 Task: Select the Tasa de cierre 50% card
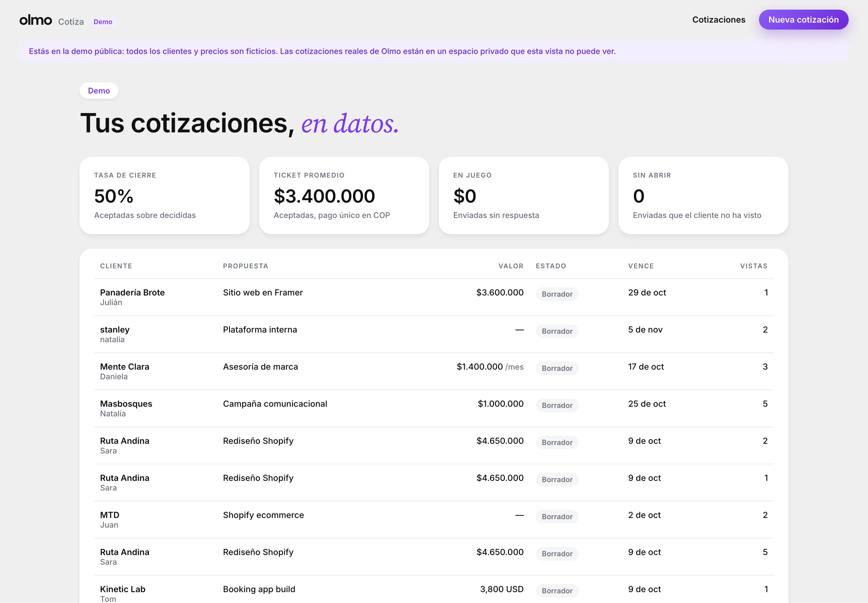(164, 195)
